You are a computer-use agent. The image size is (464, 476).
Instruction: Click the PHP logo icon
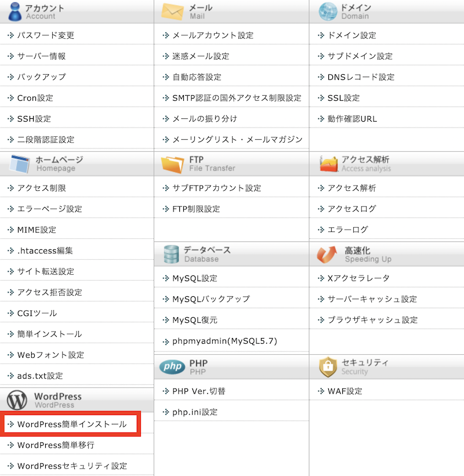click(172, 367)
